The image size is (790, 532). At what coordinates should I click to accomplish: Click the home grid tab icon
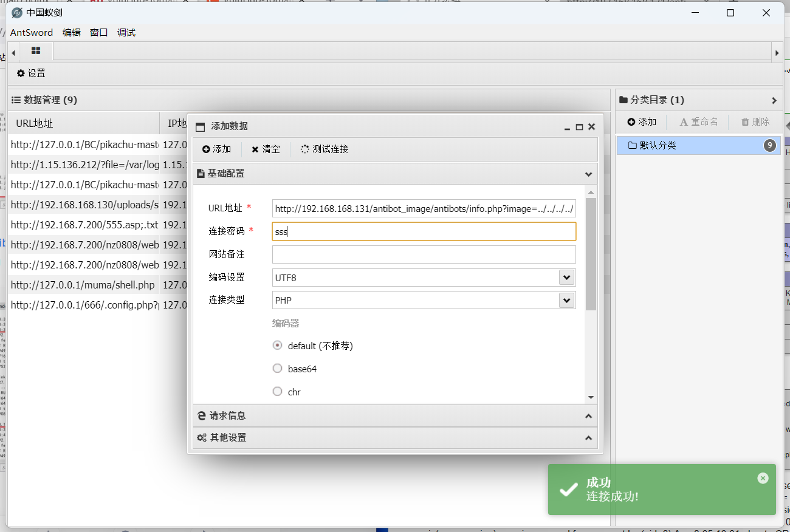click(x=36, y=51)
